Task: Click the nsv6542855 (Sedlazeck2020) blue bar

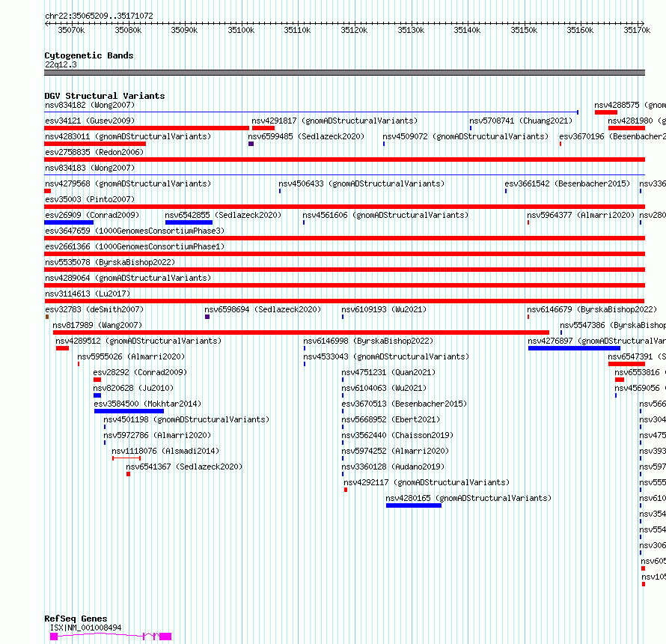Action: [x=189, y=222]
